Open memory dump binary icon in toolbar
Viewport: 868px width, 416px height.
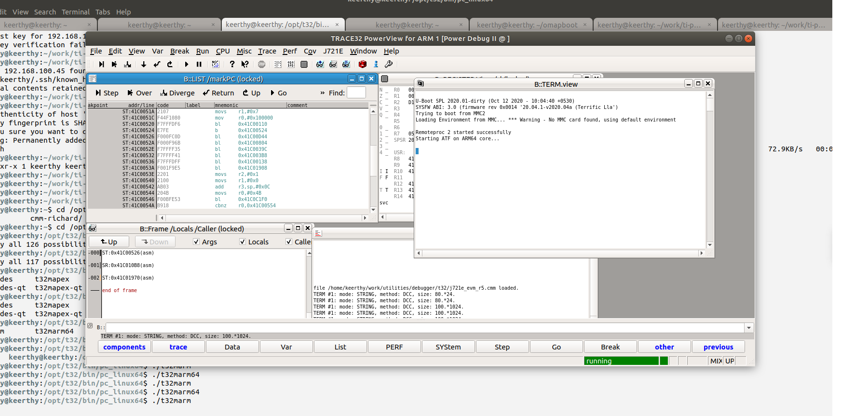point(291,64)
